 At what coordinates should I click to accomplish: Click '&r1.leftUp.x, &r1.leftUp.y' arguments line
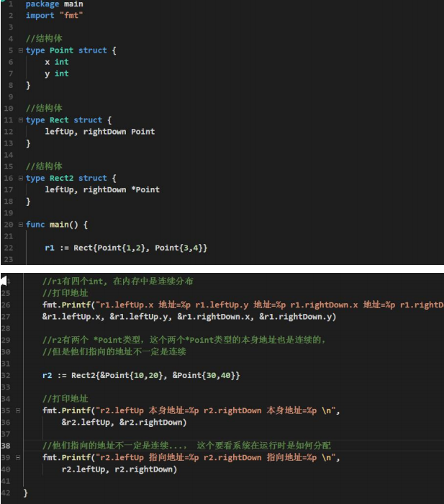point(189,317)
